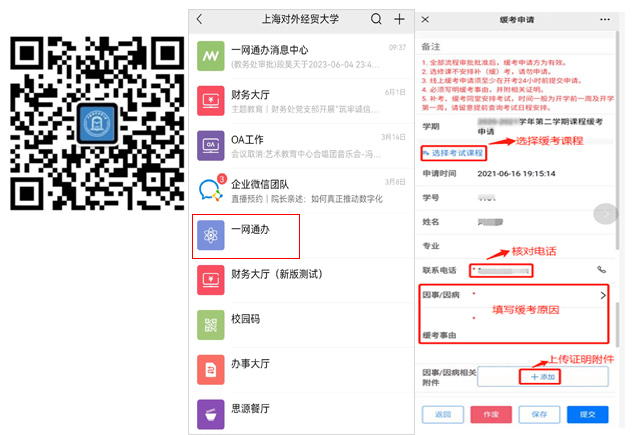This screenshot has width=632, height=435.
Task: Open search with the magnifier icon
Action: [376, 19]
